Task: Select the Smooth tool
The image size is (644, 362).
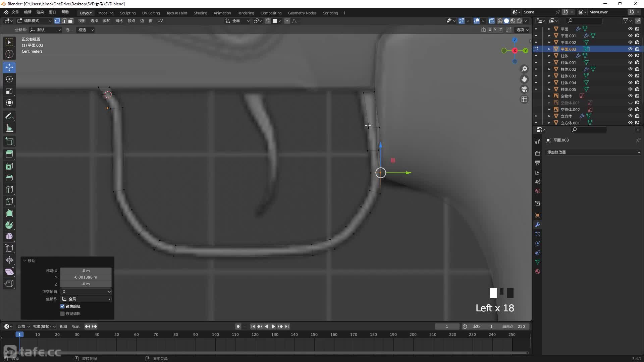Action: (9, 237)
